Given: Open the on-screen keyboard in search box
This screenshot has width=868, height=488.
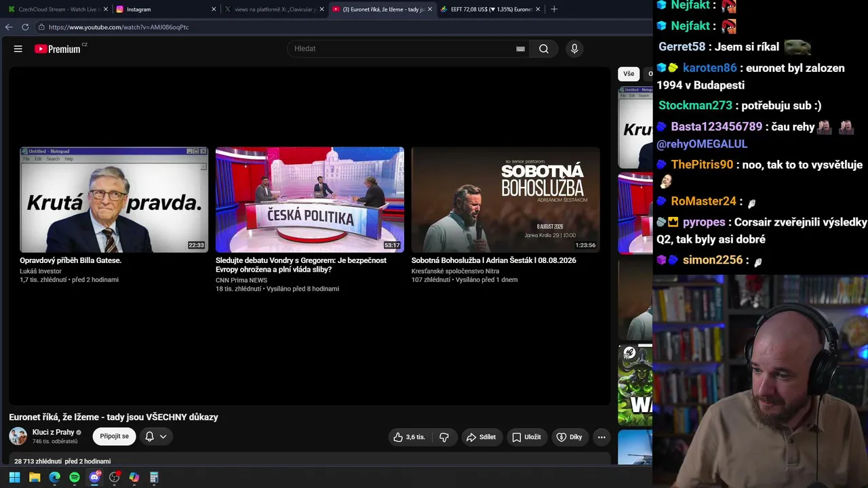Looking at the screenshot, I should click(x=520, y=49).
